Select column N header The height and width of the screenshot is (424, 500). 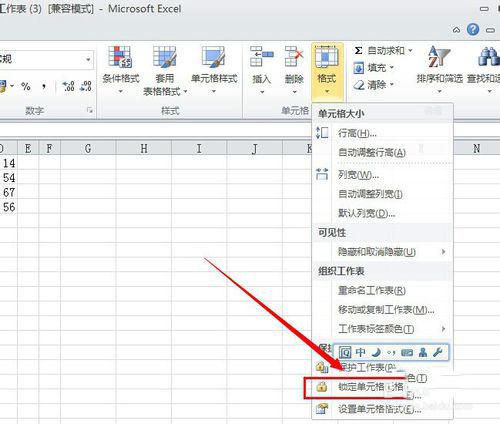click(477, 148)
